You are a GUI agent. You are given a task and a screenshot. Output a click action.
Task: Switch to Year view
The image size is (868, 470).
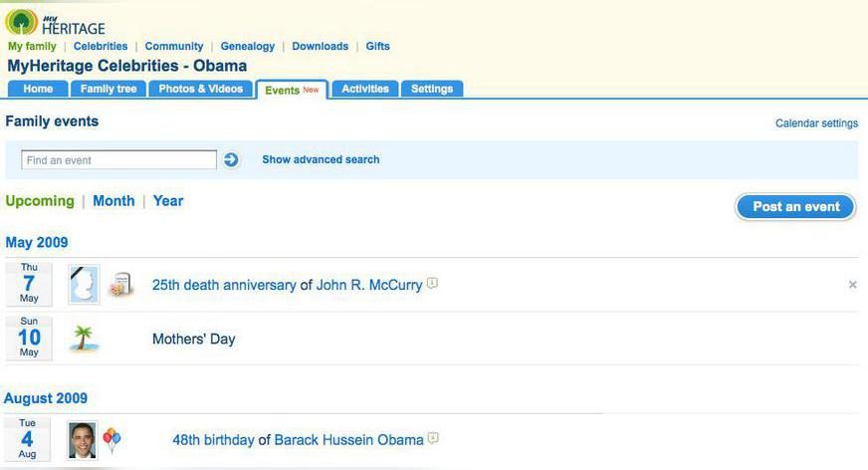tap(168, 201)
